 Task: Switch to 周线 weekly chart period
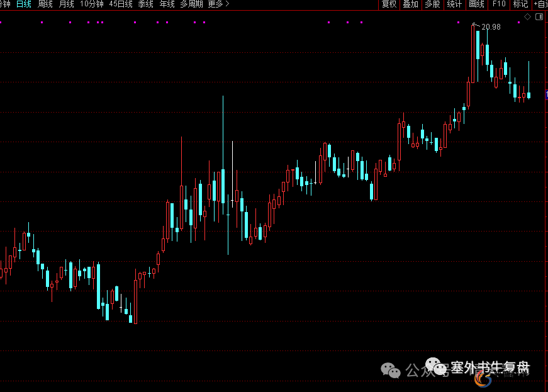click(x=45, y=4)
